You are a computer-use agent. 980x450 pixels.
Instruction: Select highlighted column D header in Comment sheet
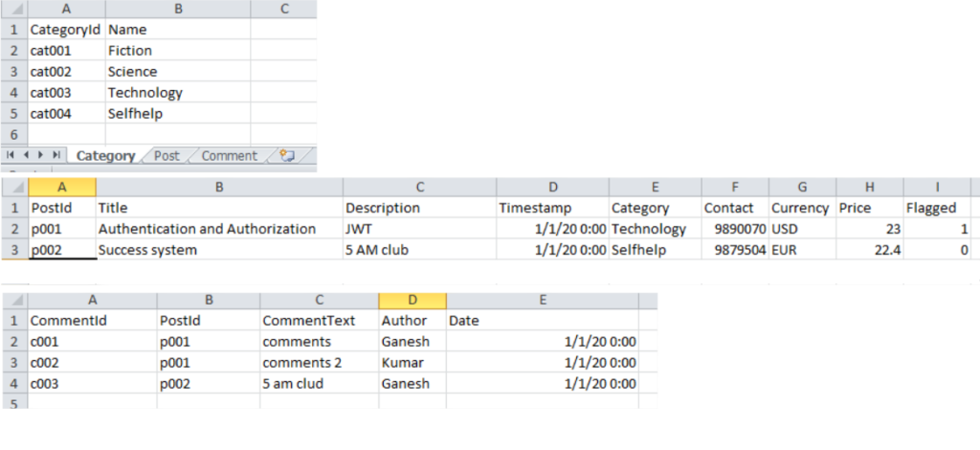(x=412, y=301)
